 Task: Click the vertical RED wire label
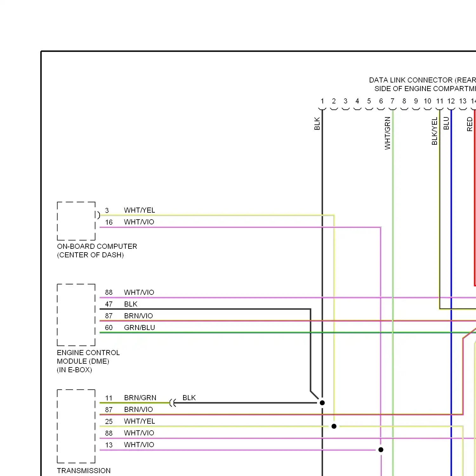pyautogui.click(x=470, y=124)
